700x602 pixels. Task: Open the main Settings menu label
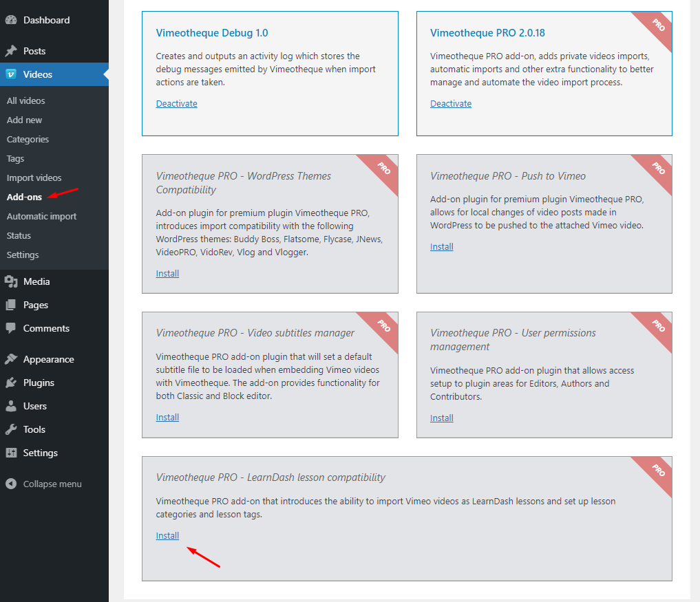41,453
